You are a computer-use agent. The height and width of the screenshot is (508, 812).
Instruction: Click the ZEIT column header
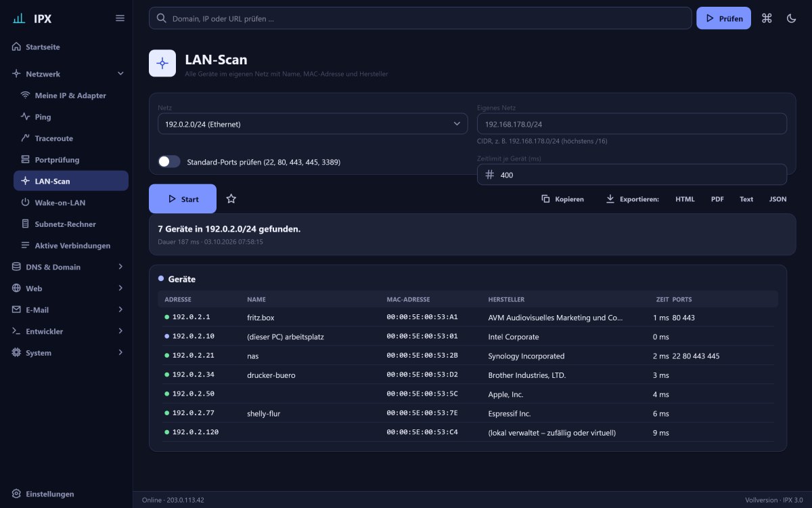coord(662,299)
